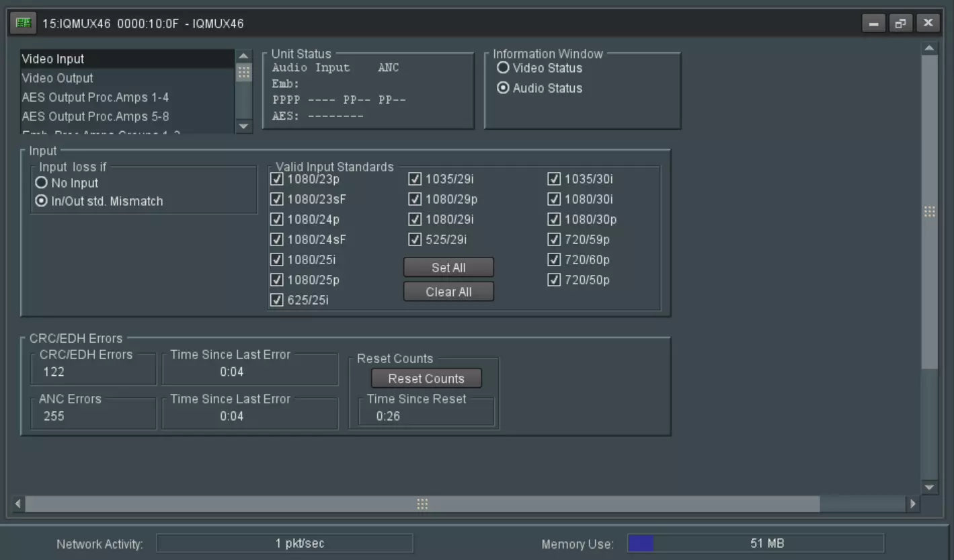Toggle the 1080/23p checkbox
The image size is (954, 560).
point(277,179)
